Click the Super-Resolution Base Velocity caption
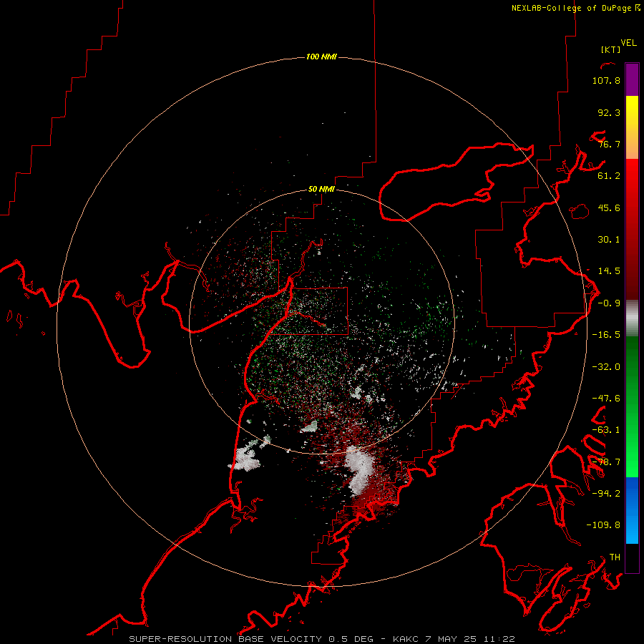 click(322, 639)
